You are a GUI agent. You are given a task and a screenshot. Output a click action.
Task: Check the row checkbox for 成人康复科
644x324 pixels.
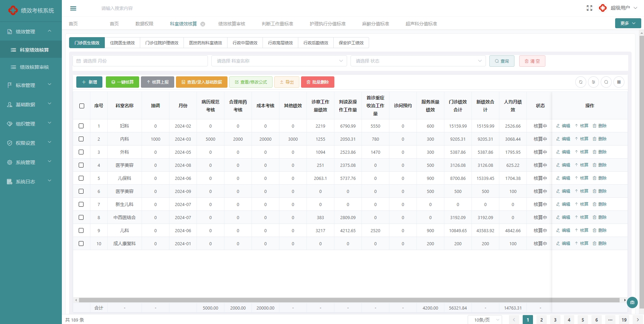pyautogui.click(x=81, y=244)
